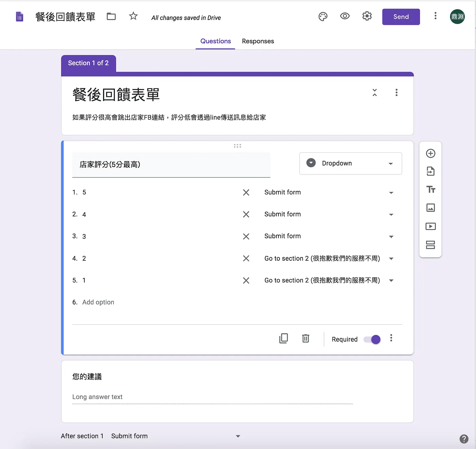Switch to the Responses tab
476x449 pixels.
(x=258, y=41)
